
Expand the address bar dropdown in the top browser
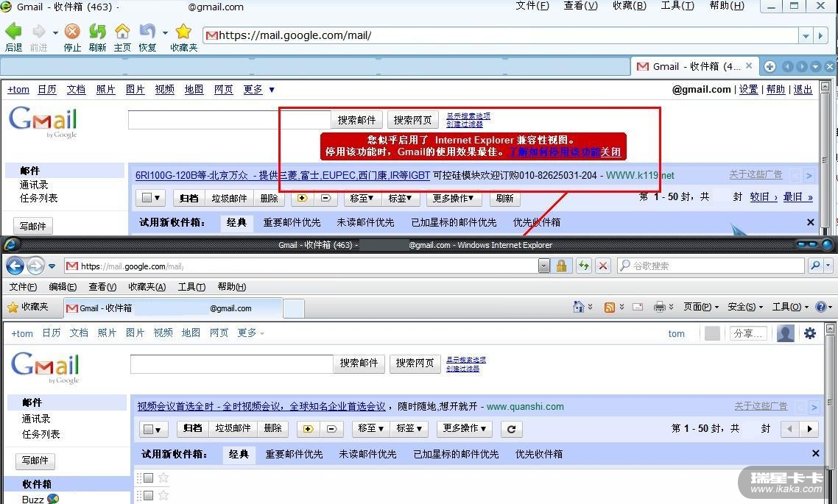pyautogui.click(x=806, y=36)
